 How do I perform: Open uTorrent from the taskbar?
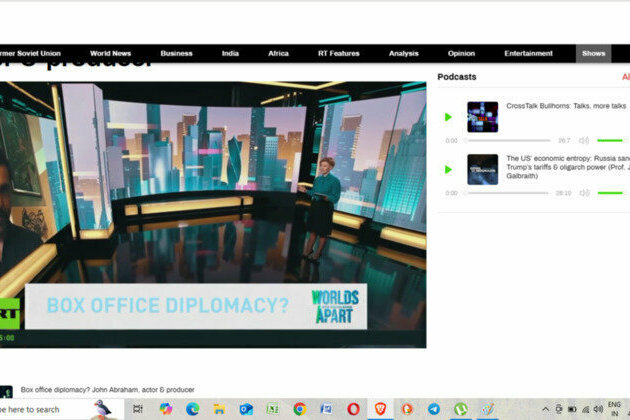pyautogui.click(x=461, y=409)
